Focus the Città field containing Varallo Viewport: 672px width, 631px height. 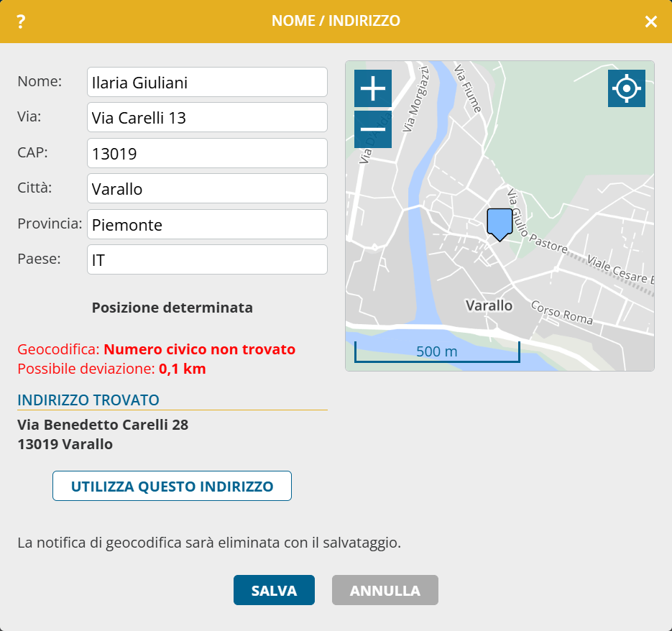coord(207,189)
